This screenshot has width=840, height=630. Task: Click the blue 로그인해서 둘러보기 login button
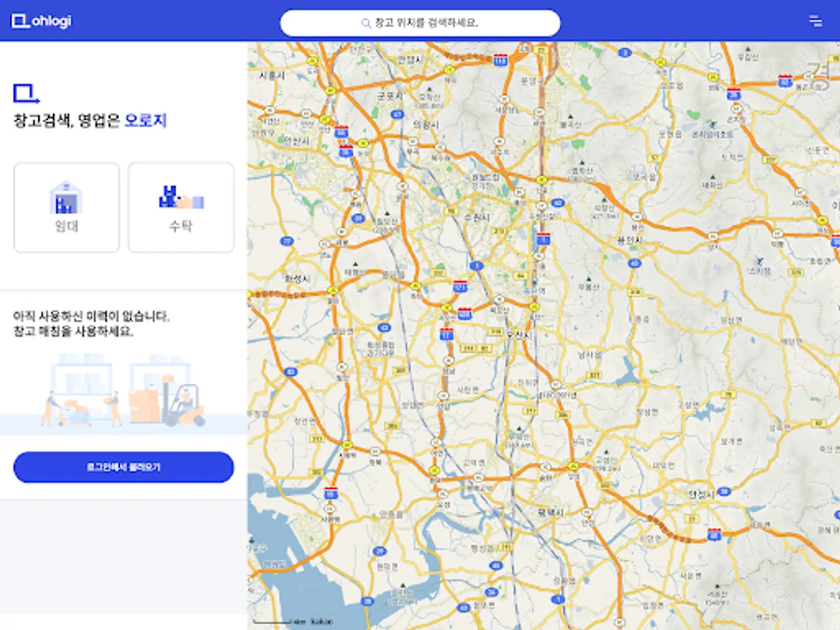tap(123, 467)
